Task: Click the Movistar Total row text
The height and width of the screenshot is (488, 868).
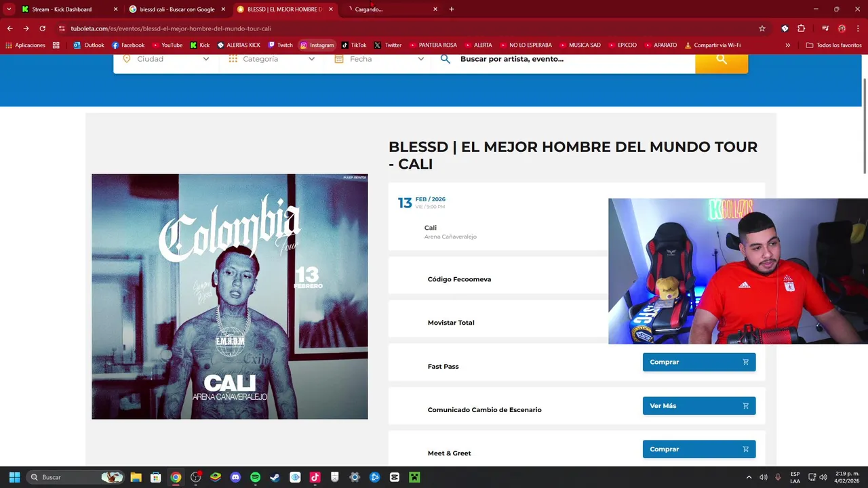Action: [451, 323]
